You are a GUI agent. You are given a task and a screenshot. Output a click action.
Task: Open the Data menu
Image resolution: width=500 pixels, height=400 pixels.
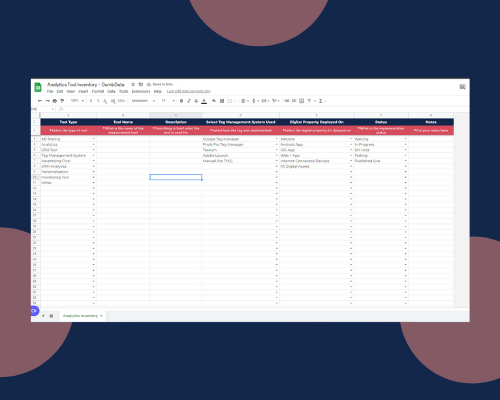[x=111, y=91]
